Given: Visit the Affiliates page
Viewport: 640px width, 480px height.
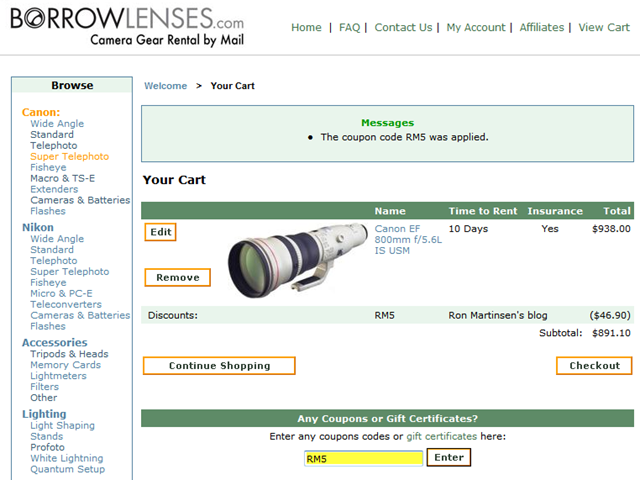Looking at the screenshot, I should click(542, 27).
